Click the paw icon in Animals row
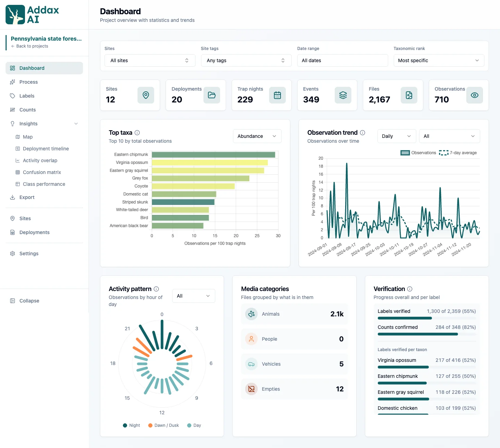500x448 pixels. coord(251,314)
